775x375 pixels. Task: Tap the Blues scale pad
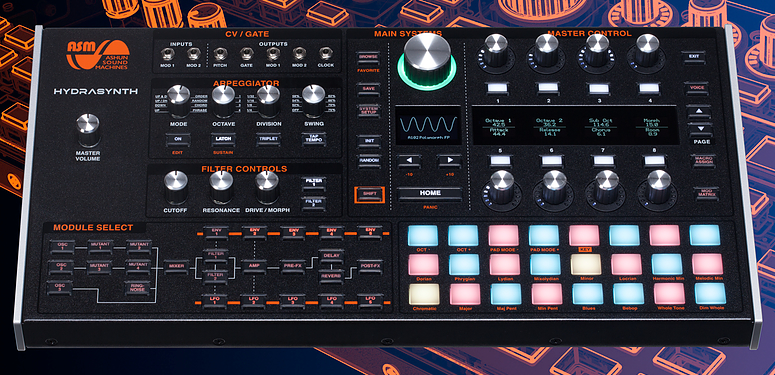(x=588, y=294)
